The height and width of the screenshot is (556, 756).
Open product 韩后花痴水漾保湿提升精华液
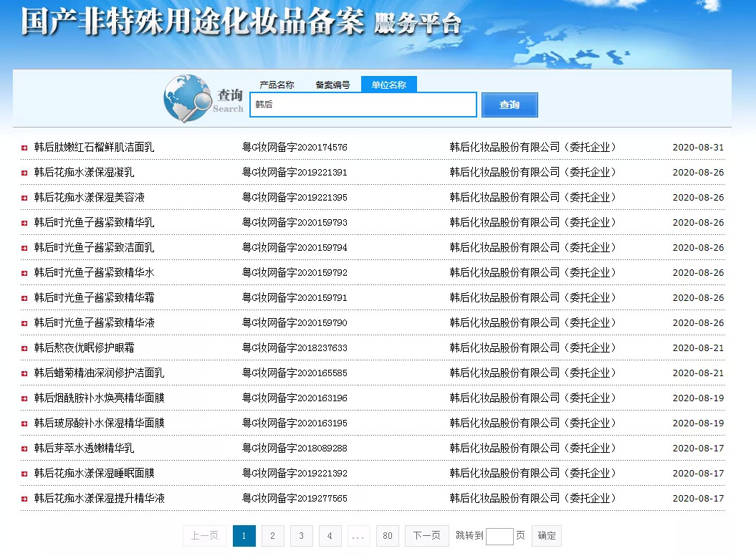tap(100, 498)
